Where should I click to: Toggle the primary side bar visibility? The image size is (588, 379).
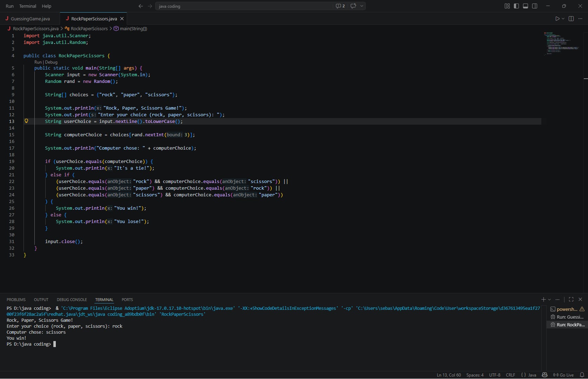click(516, 6)
